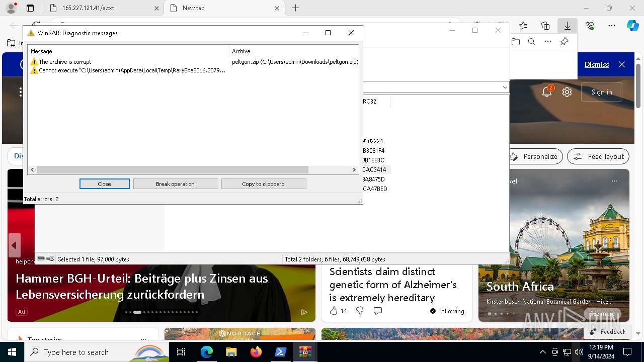The width and height of the screenshot is (644, 362).
Task: Click the Break operation button
Action: 175,184
